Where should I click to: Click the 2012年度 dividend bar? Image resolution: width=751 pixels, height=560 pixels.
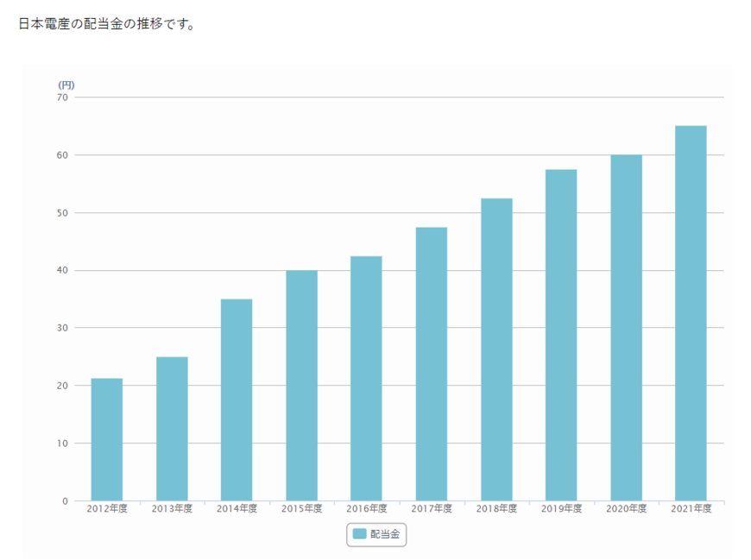pos(107,439)
